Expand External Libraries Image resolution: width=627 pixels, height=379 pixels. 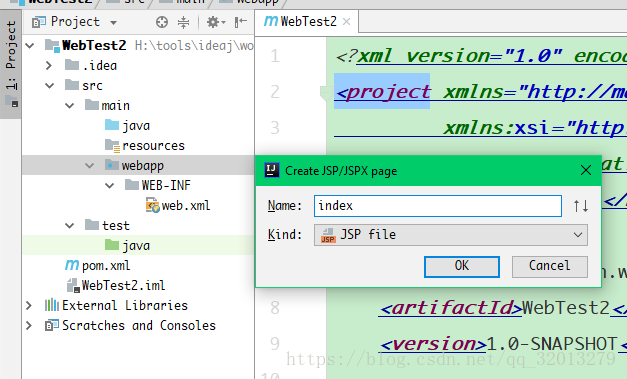pyautogui.click(x=29, y=305)
